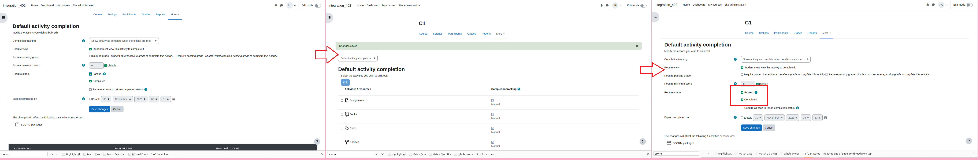The image size is (980, 160).
Task: Open course index drawer in the middle screenshot
Action: pos(329,17)
